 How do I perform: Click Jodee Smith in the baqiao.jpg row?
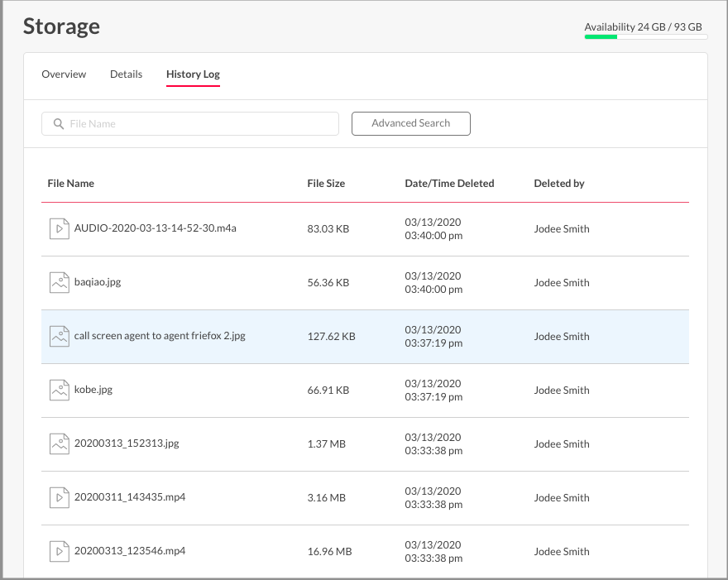coord(562,283)
